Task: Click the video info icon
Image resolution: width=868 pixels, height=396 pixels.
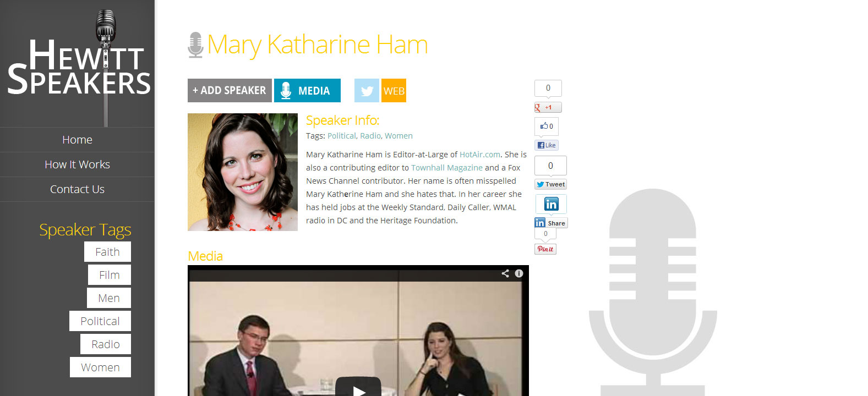Action: pyautogui.click(x=518, y=273)
